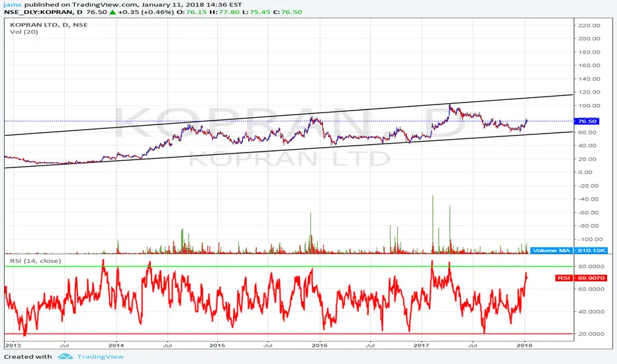Click the 20.0000 RSI axis label
Screen dimensions: 617x364
591,334
